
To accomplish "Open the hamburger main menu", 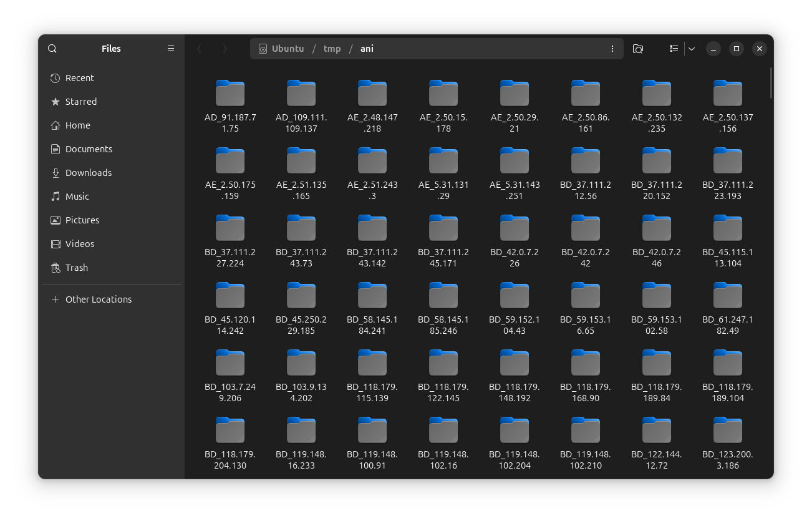I will [x=170, y=49].
